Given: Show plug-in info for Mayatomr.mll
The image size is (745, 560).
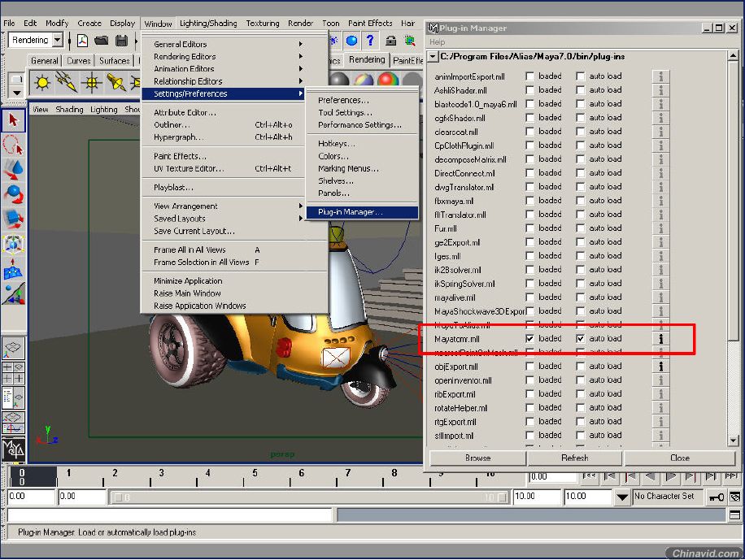Looking at the screenshot, I should tap(661, 339).
